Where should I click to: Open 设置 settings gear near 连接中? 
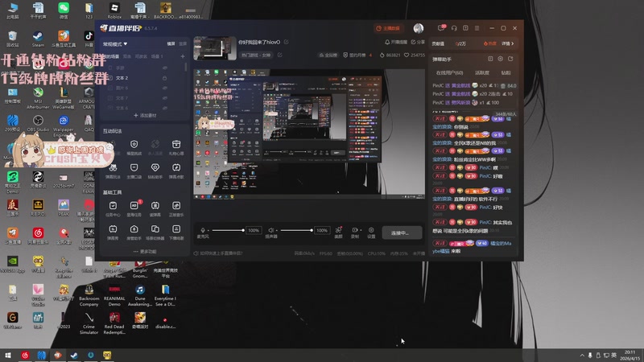click(x=371, y=230)
